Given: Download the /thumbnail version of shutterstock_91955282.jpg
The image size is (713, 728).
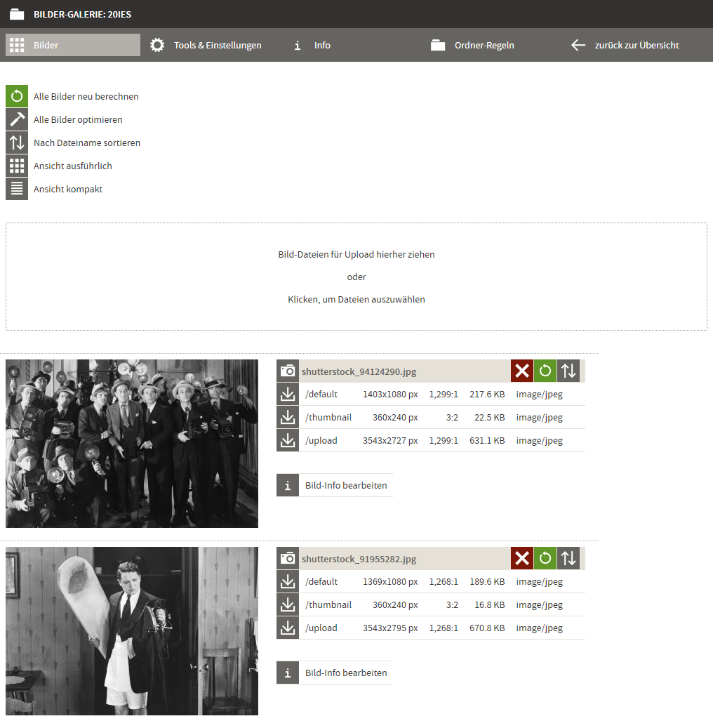Looking at the screenshot, I should [x=288, y=604].
